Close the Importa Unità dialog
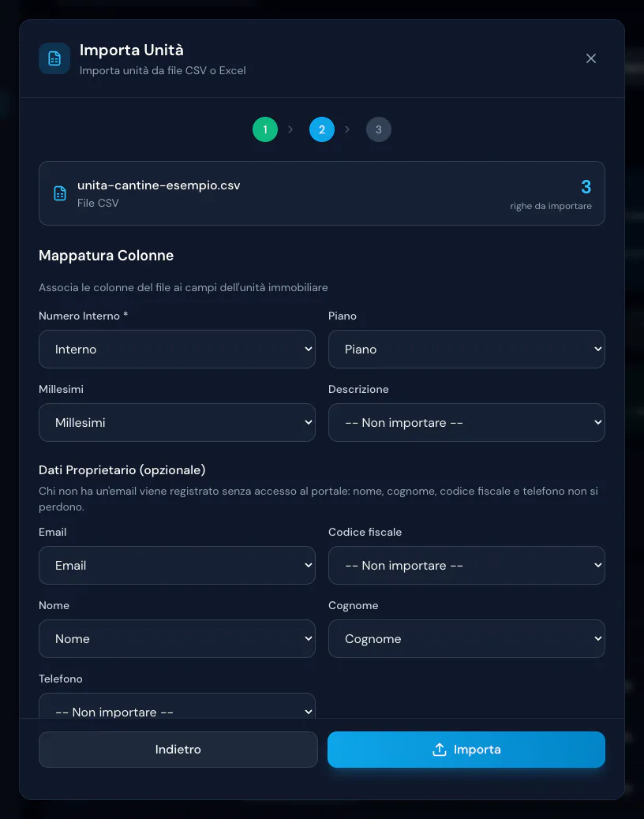This screenshot has width=644, height=819. tap(590, 58)
